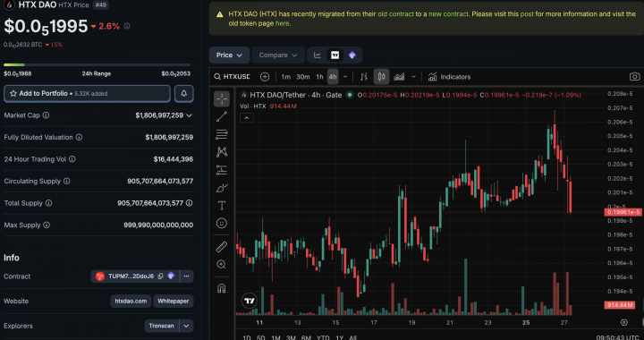Viewport: 644px width, 340px height.
Task: Open the contract more options menu
Action: [186, 276]
